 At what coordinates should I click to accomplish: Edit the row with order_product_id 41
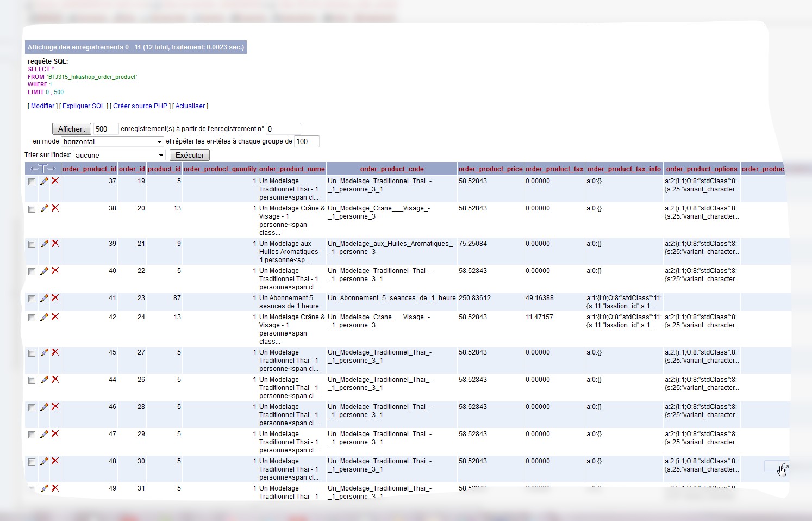44,298
